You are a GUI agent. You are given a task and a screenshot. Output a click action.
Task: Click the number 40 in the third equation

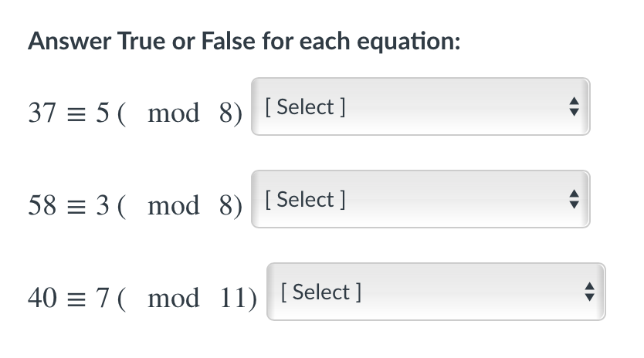click(42, 299)
